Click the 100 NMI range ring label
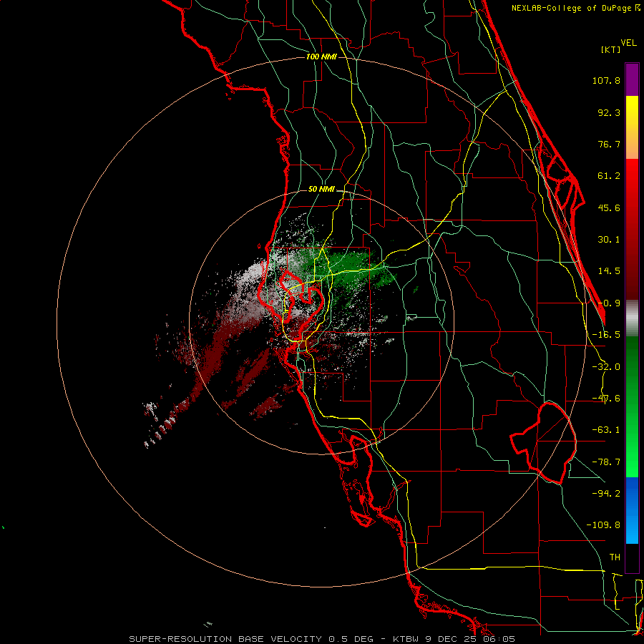 click(x=321, y=57)
